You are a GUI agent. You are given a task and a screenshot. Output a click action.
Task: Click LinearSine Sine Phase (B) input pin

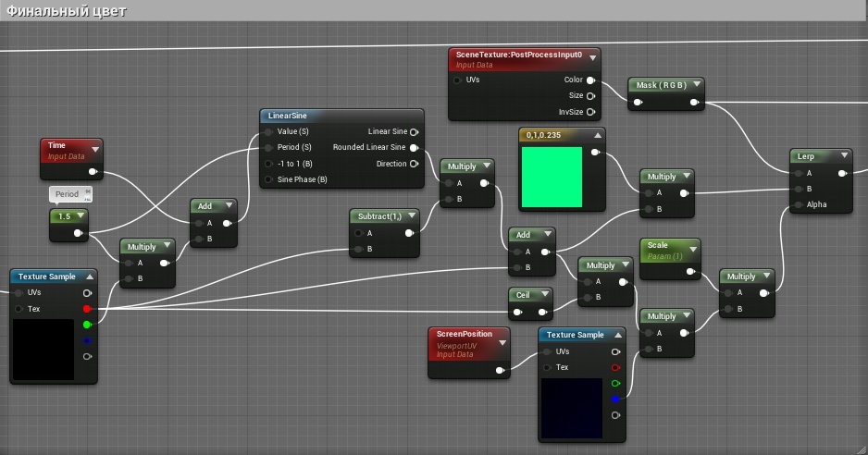click(268, 179)
